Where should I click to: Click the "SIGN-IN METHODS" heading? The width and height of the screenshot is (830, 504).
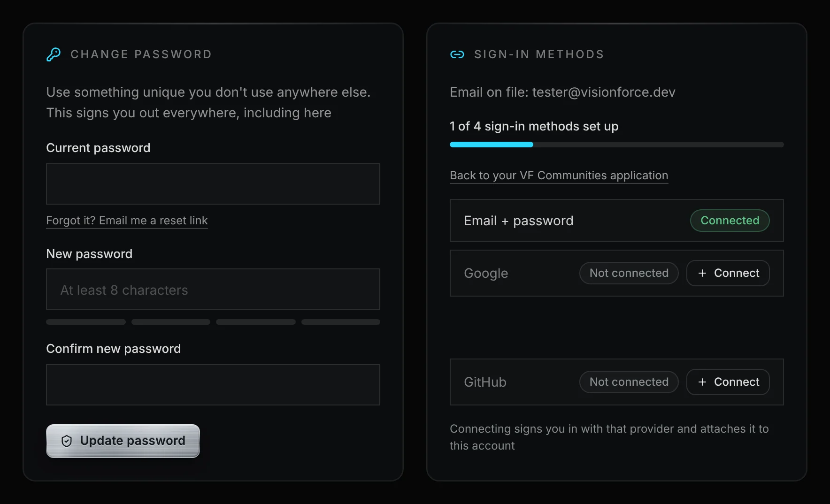click(539, 54)
